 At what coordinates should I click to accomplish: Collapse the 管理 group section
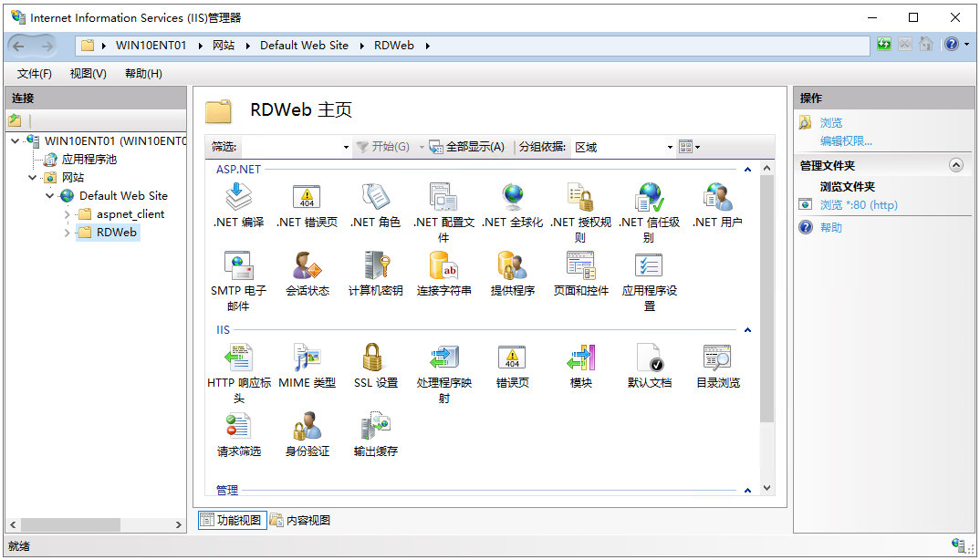click(747, 491)
